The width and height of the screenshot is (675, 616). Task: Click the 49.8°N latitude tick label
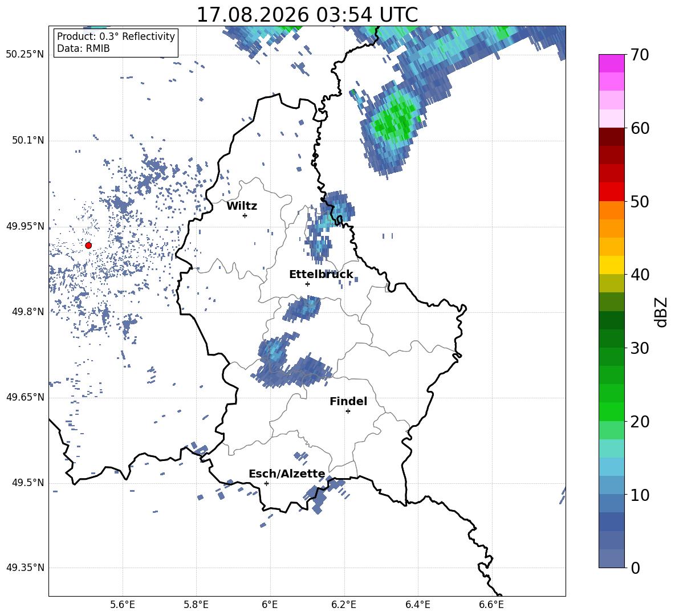[26, 312]
